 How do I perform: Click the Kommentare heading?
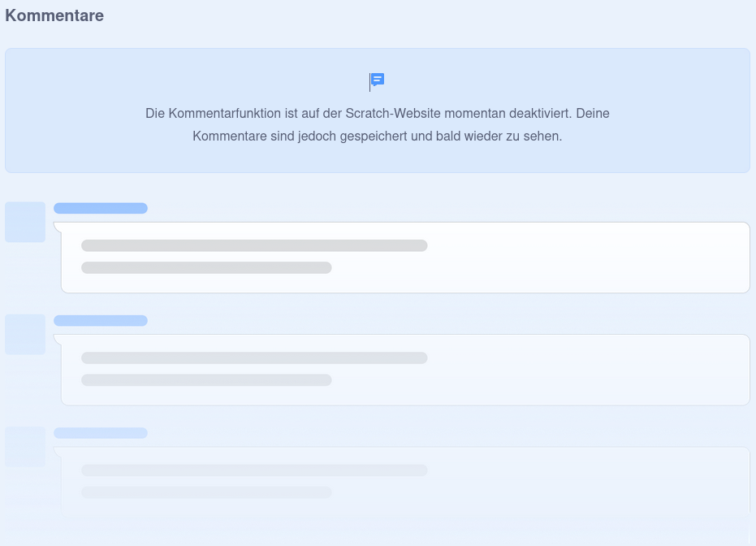coord(54,15)
